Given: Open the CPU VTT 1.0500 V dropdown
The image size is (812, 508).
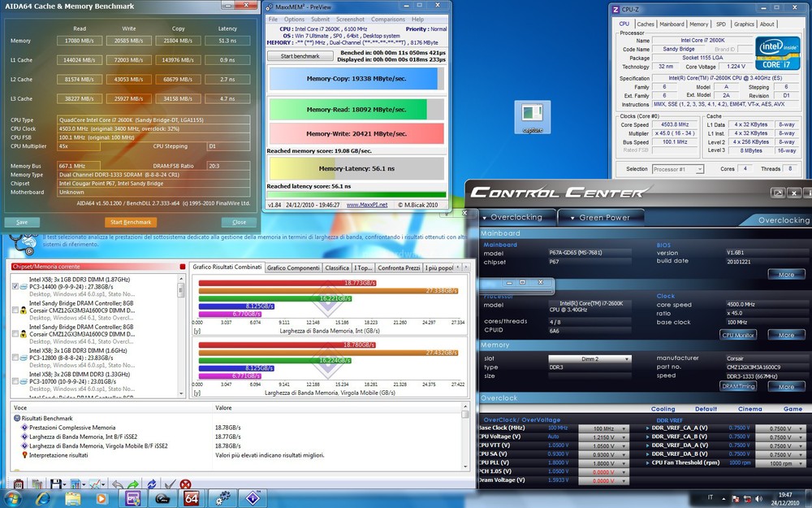Looking at the screenshot, I should (603, 445).
